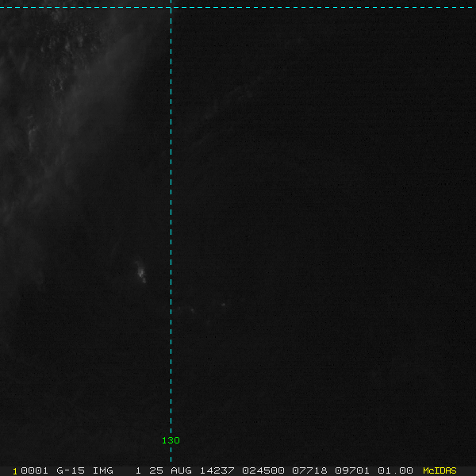Click the day value 25
This screenshot has height=476, width=476.
[x=156, y=470]
